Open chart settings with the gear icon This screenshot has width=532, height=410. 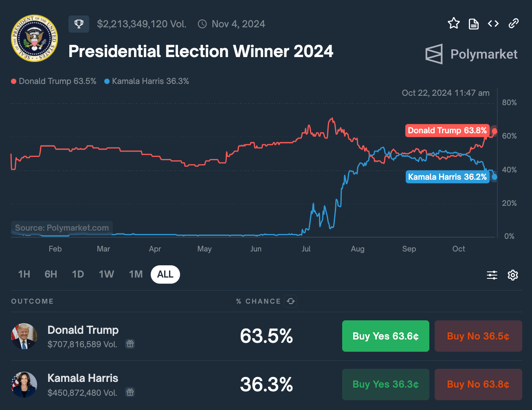[x=513, y=275]
